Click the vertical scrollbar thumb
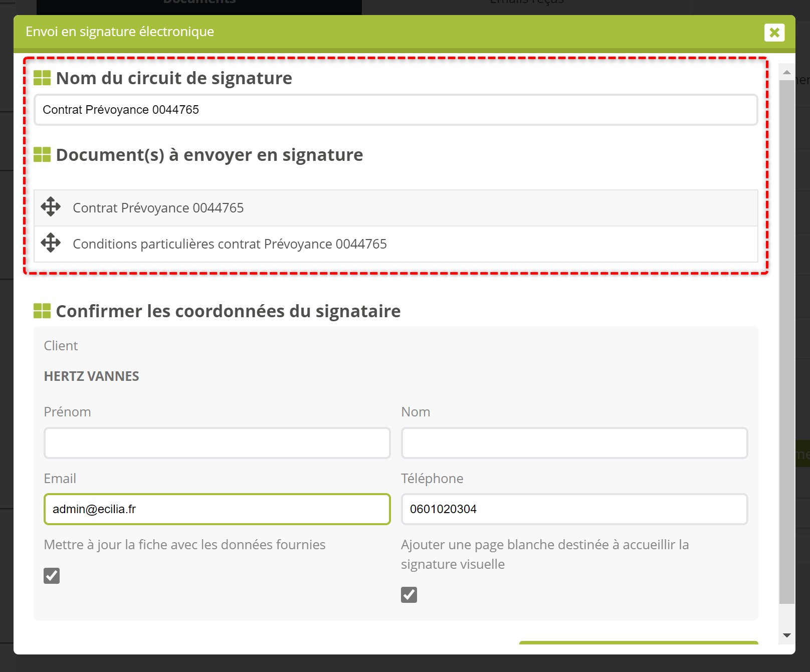The height and width of the screenshot is (672, 810). click(x=787, y=341)
